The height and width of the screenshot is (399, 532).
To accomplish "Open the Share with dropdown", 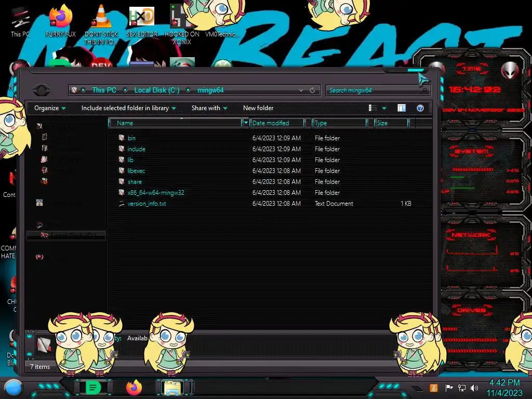I will (209, 108).
